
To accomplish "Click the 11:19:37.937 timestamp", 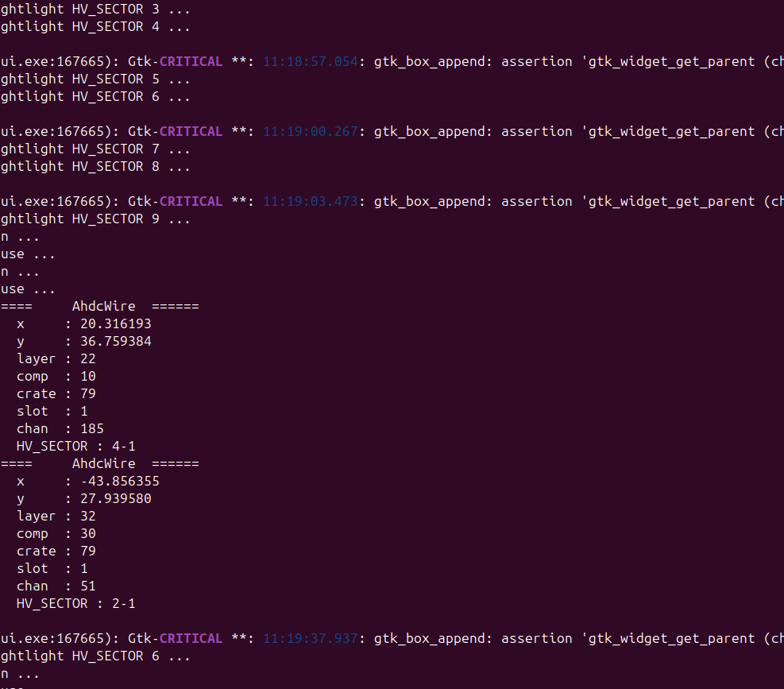I will (311, 638).
